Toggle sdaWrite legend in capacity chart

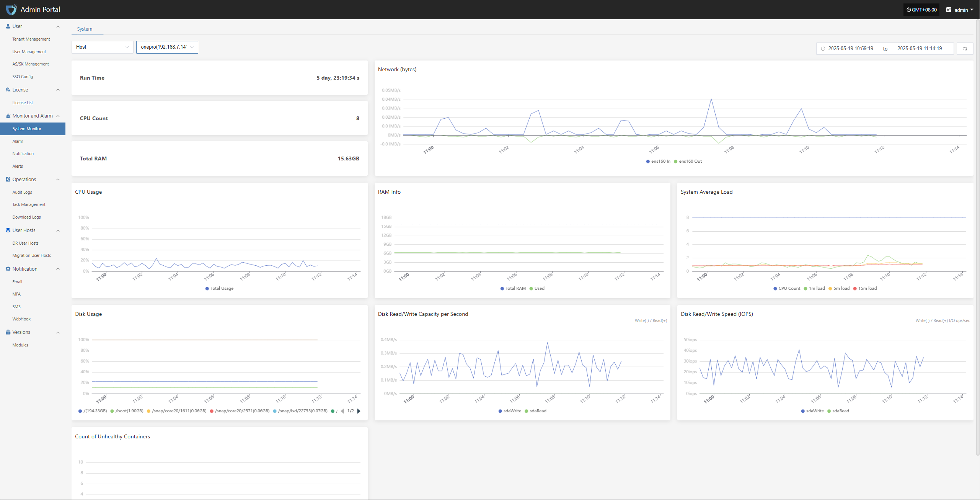click(x=510, y=411)
